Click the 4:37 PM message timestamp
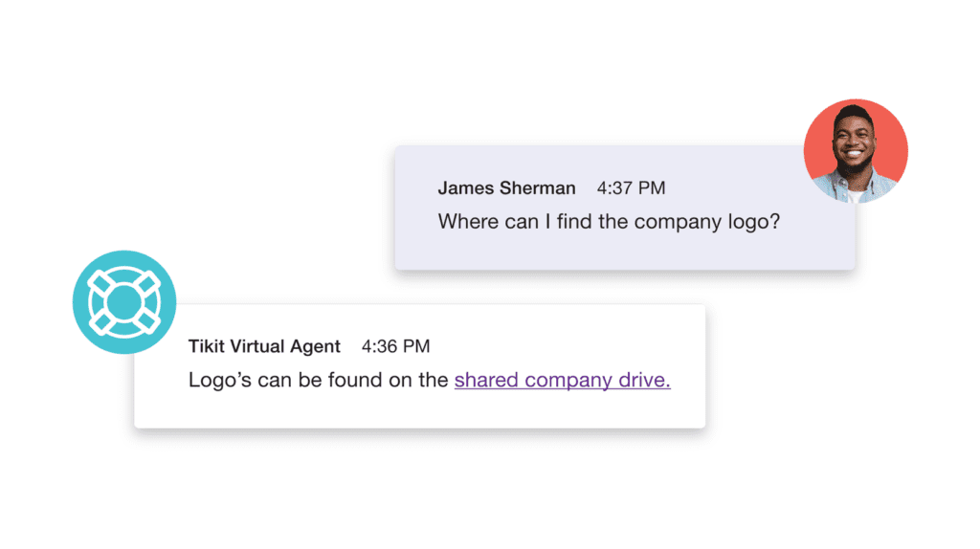The height and width of the screenshot is (549, 980). [632, 188]
